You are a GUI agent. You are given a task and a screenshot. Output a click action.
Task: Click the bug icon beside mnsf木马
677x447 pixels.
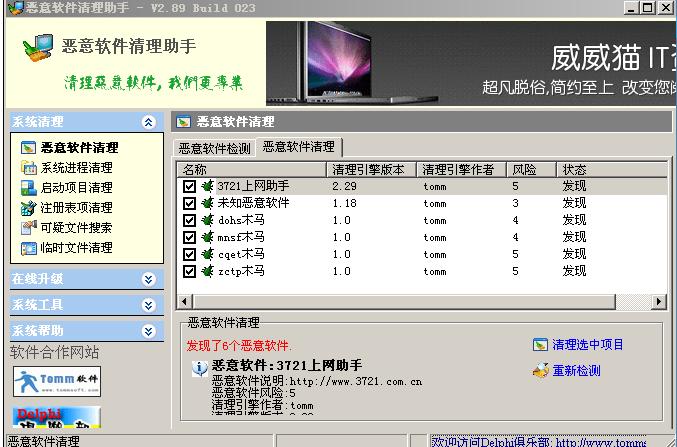pyautogui.click(x=208, y=237)
